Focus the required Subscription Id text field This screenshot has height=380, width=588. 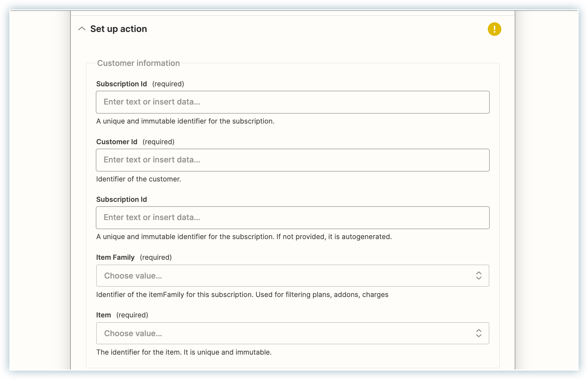coord(292,102)
